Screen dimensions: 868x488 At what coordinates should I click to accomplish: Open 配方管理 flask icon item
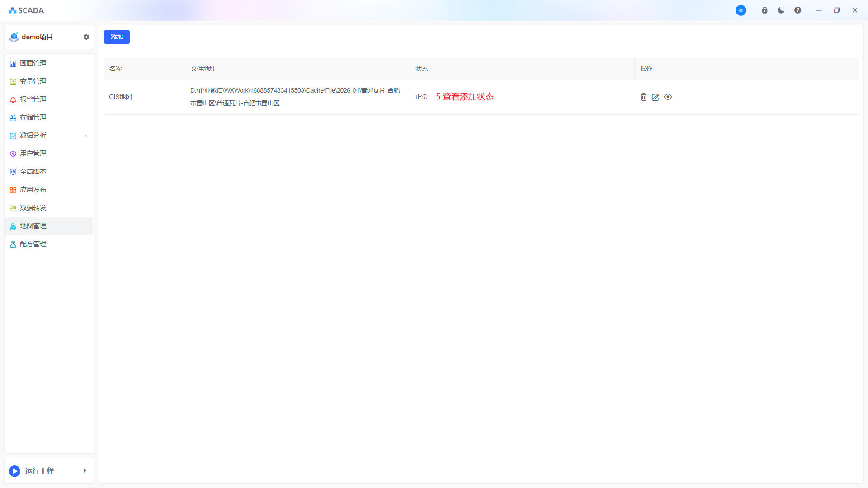[x=33, y=244]
